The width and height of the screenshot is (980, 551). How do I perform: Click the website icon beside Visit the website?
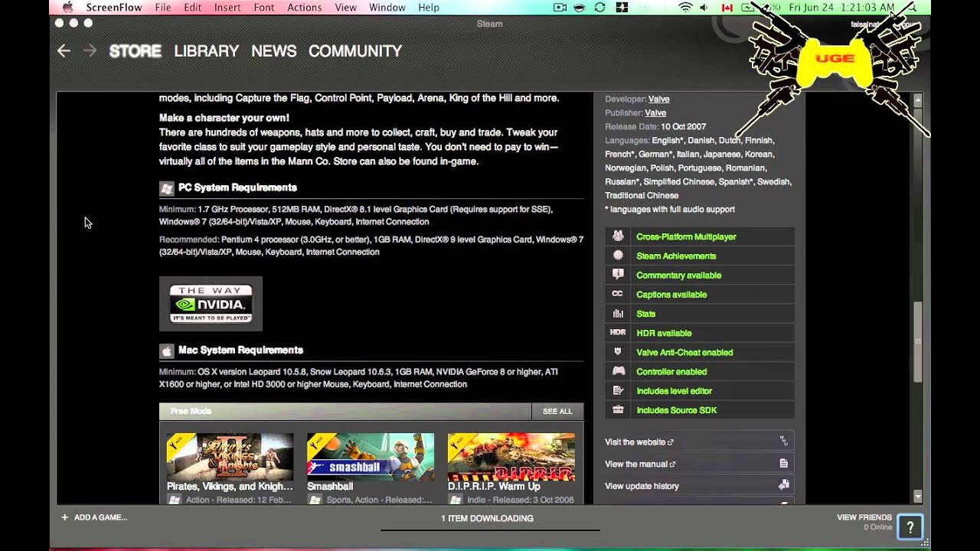[x=783, y=441]
